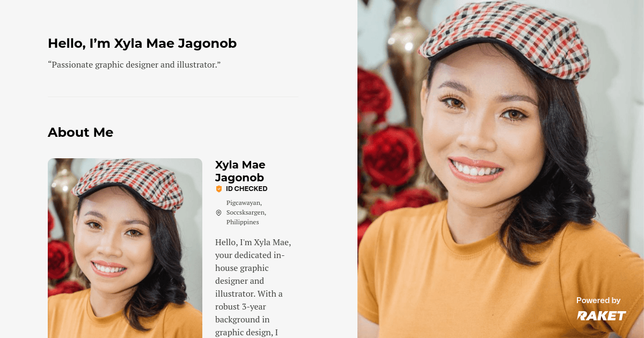Viewport: 644px width, 338px height.
Task: Open the small profile photo thumbnail
Action: click(x=125, y=248)
